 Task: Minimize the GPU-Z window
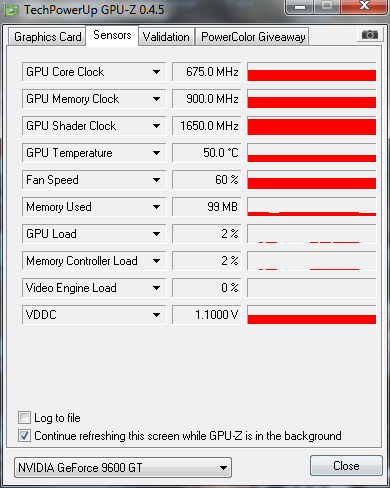click(x=300, y=6)
